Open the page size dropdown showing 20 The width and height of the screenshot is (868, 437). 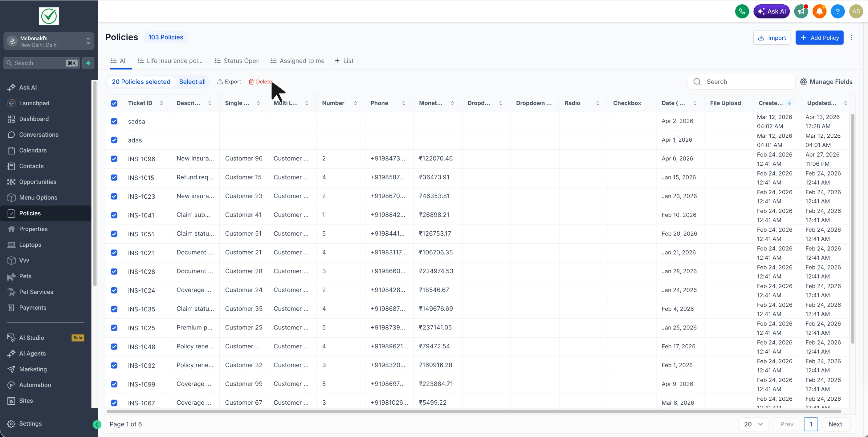coord(753,424)
